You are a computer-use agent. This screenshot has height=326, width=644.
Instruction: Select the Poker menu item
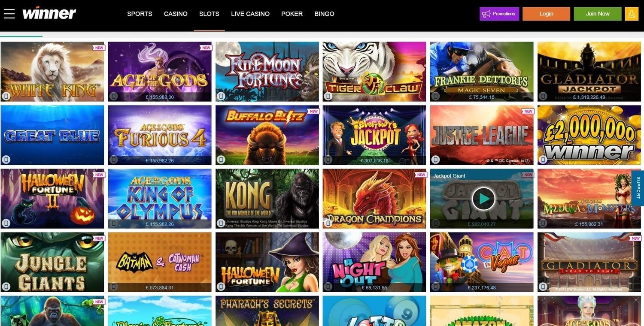tap(292, 14)
